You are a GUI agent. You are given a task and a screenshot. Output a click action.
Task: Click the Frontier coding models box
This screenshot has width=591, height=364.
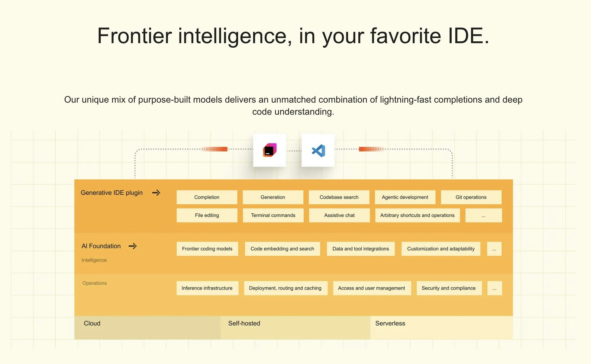pos(207,249)
